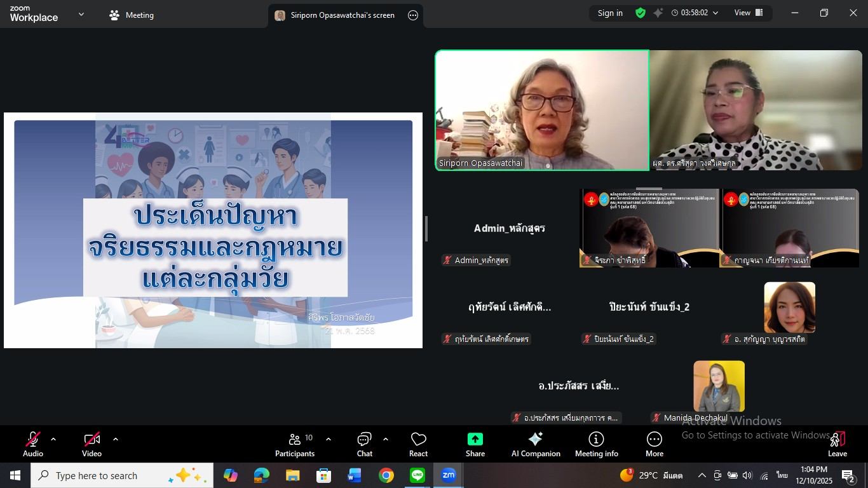Expand the Video options chevron
Image resolution: width=868 pixels, height=488 pixels.
pos(115,438)
